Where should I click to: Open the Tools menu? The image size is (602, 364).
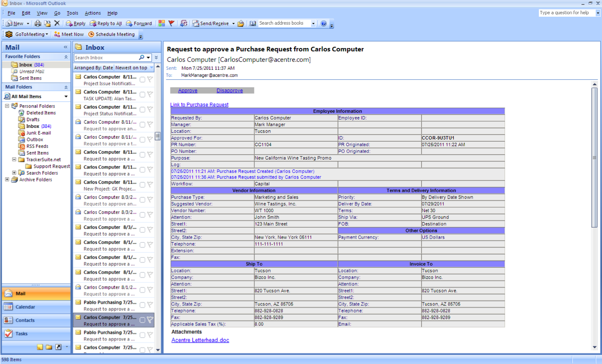coord(72,13)
